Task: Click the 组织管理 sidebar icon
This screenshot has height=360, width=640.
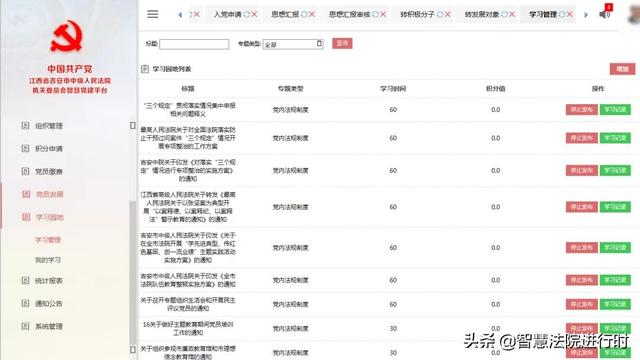Action: pyautogui.click(x=25, y=126)
